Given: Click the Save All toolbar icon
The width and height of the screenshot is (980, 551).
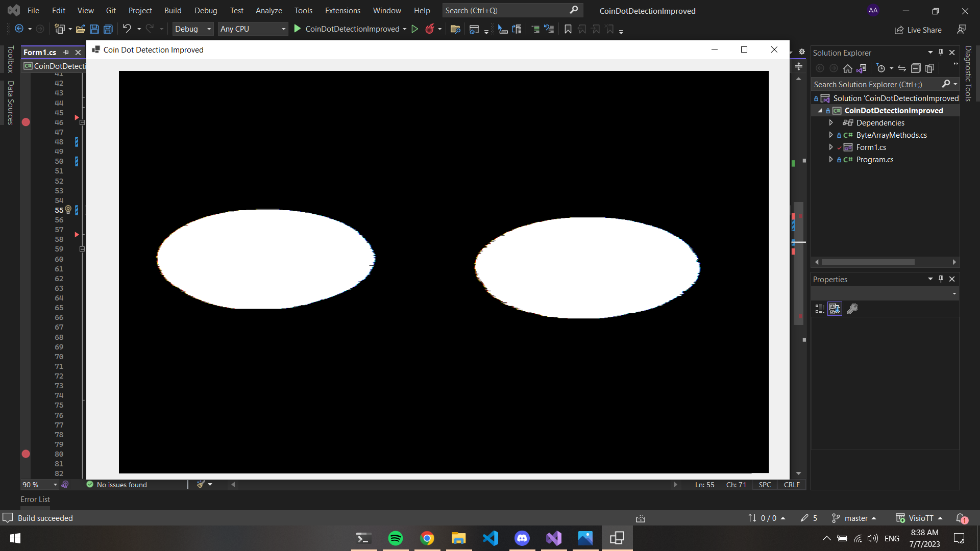Looking at the screenshot, I should 108,29.
